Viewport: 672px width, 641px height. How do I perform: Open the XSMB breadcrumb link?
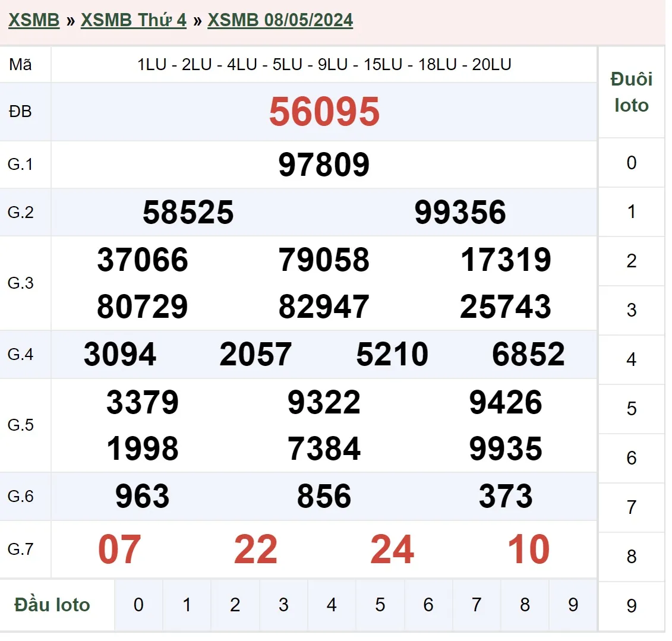34,20
